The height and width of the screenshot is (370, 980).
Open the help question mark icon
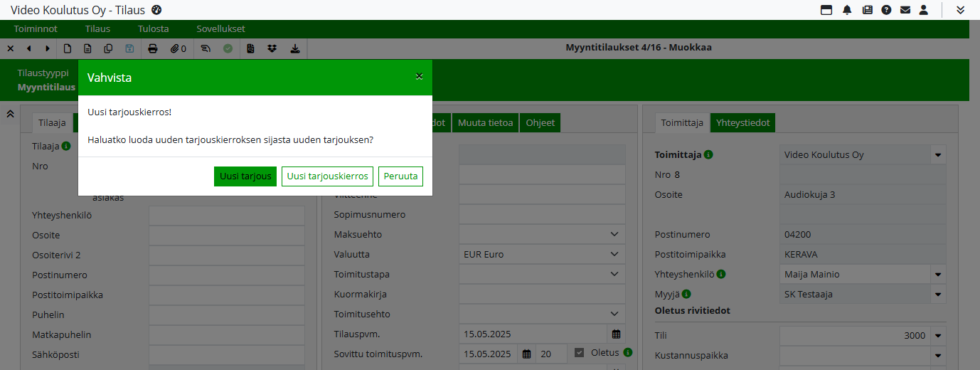tap(886, 10)
